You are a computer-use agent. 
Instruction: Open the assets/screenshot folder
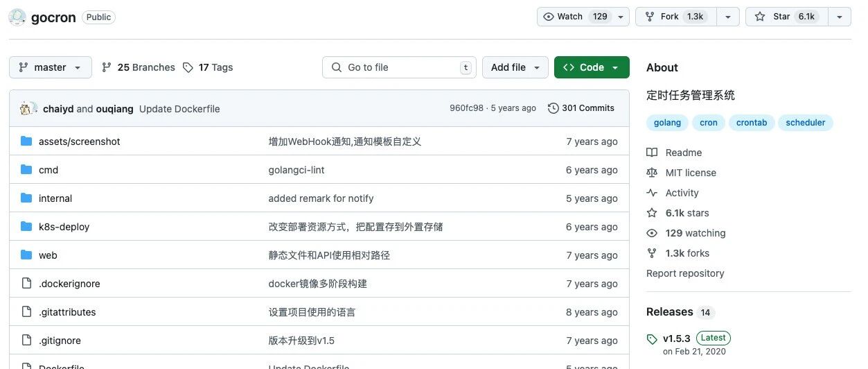pos(80,141)
